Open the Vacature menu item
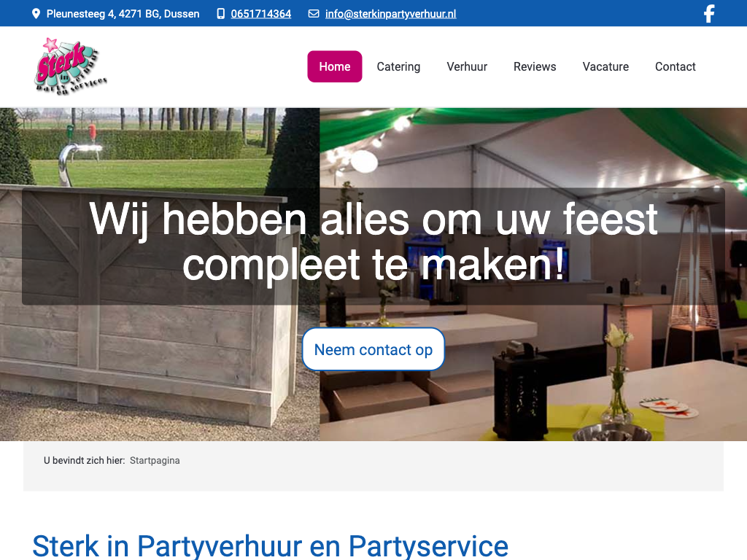Screen dimensions: 747x560 tap(605, 66)
